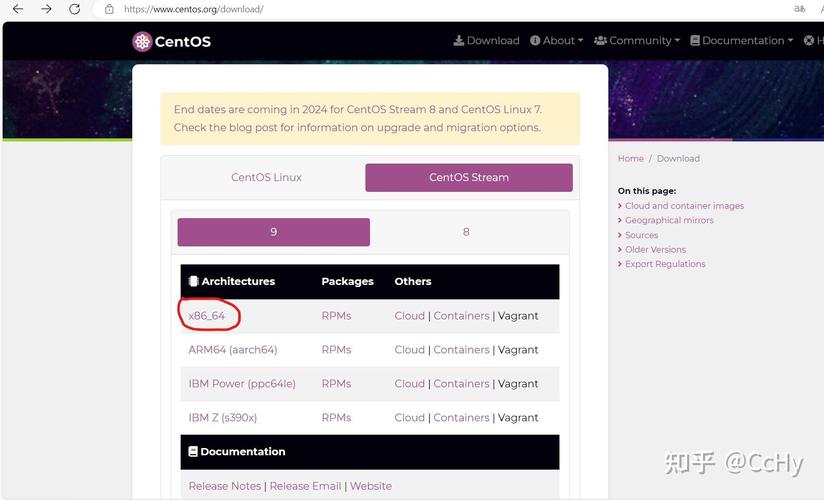Expand the Community dropdown menu
This screenshot has height=500, width=824.
pos(637,40)
